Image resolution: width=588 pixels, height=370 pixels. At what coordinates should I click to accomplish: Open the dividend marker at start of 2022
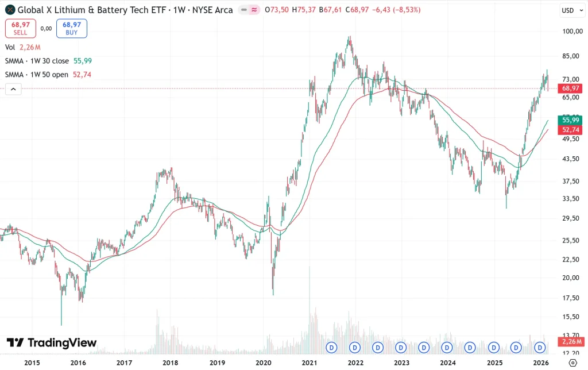[x=355, y=348]
